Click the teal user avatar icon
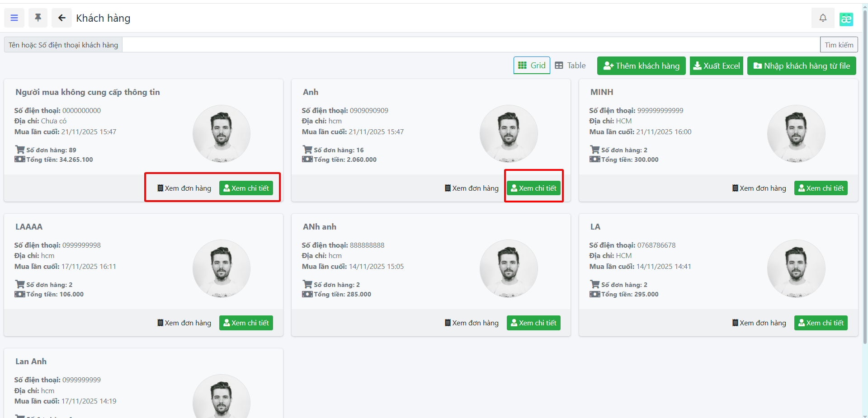 click(846, 19)
